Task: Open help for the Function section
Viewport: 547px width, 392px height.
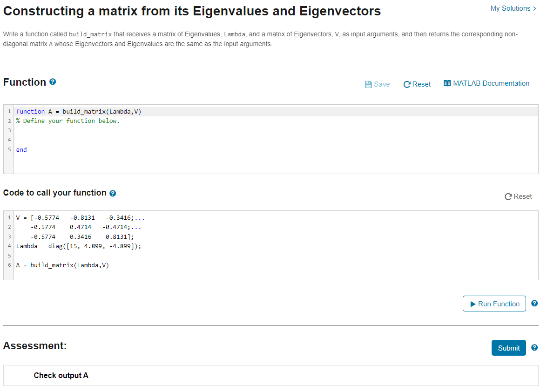Action: [52, 82]
